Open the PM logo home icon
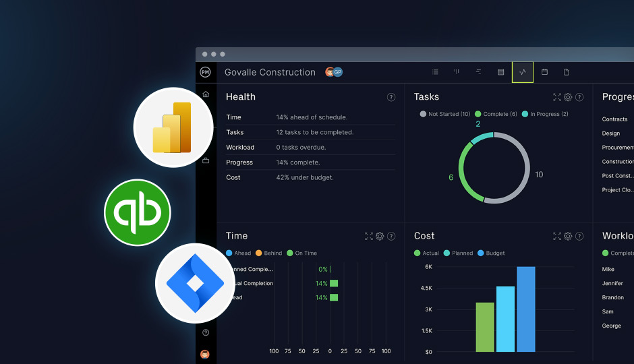The image size is (634, 364). pos(206,72)
